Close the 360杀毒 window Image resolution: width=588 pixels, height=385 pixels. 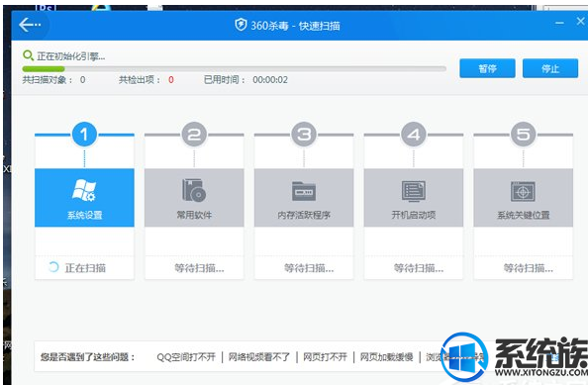coord(580,22)
